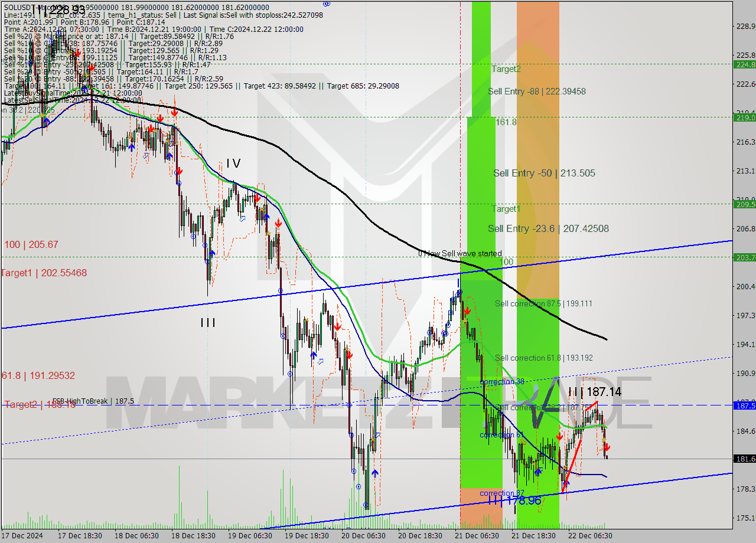Click the green 209.5 price tag
The image size is (756, 543).
(744, 204)
